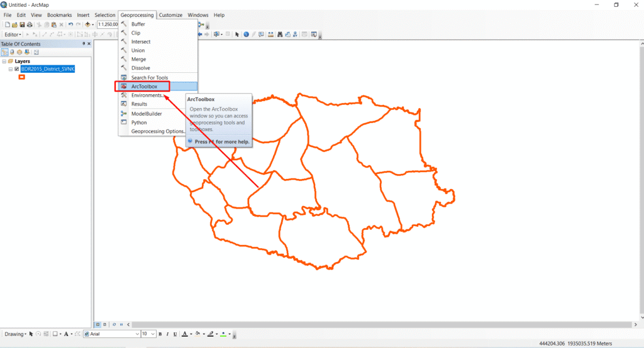The width and height of the screenshot is (644, 348).
Task: Collapse the BDR2015_District_SVNK layer legend
Action: click(11, 69)
